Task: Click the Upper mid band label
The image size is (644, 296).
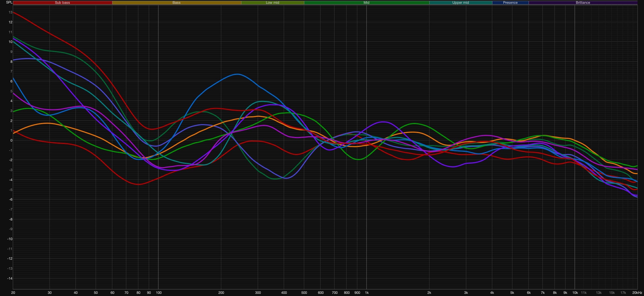Action: (460, 3)
